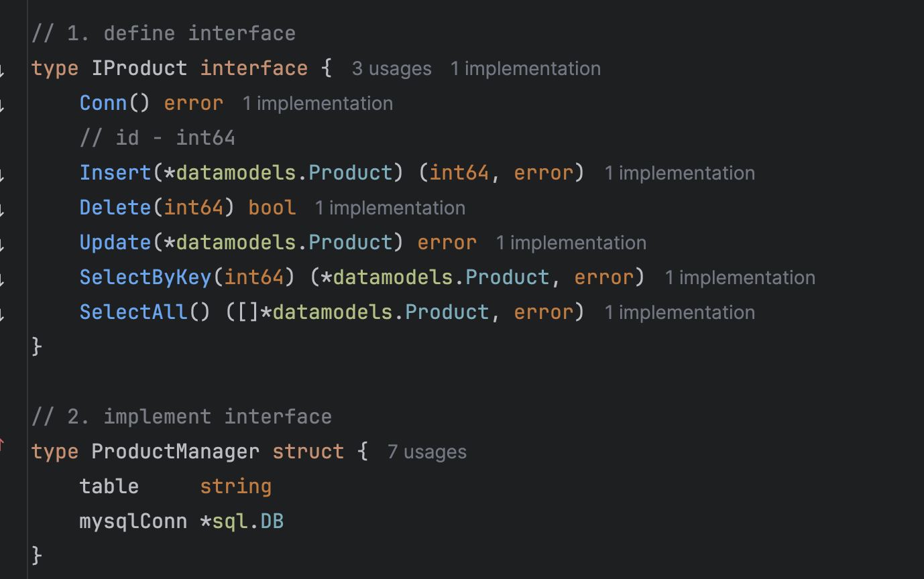
Task: Click the Update method name
Action: (x=115, y=243)
